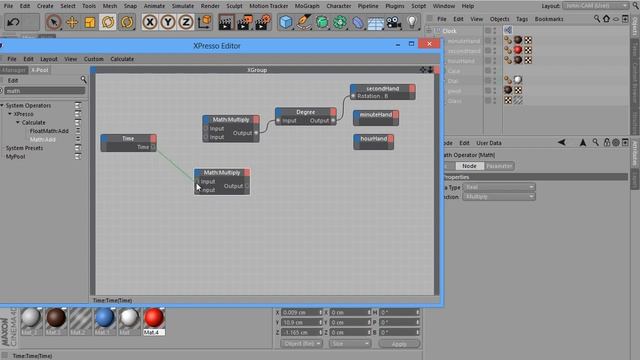Image resolution: width=640 pixels, height=360 pixels.
Task: Toggle the Y axis lock
Action: [x=168, y=22]
